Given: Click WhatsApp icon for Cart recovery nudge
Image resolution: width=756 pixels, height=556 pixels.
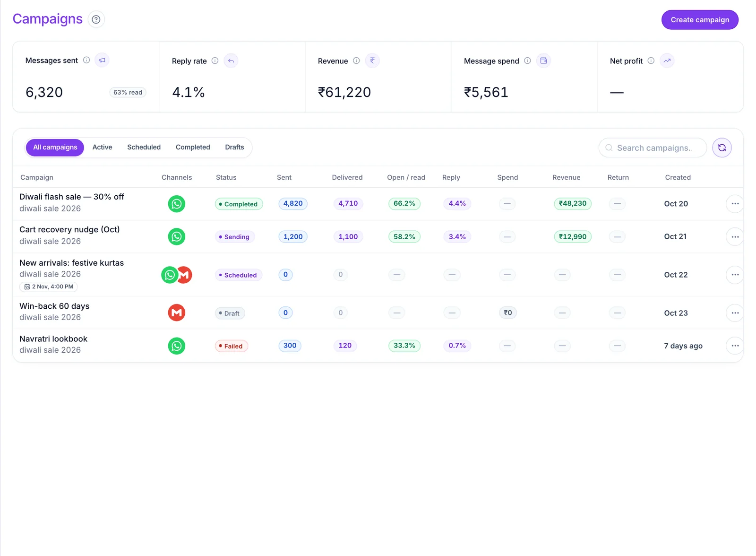Looking at the screenshot, I should point(177,236).
